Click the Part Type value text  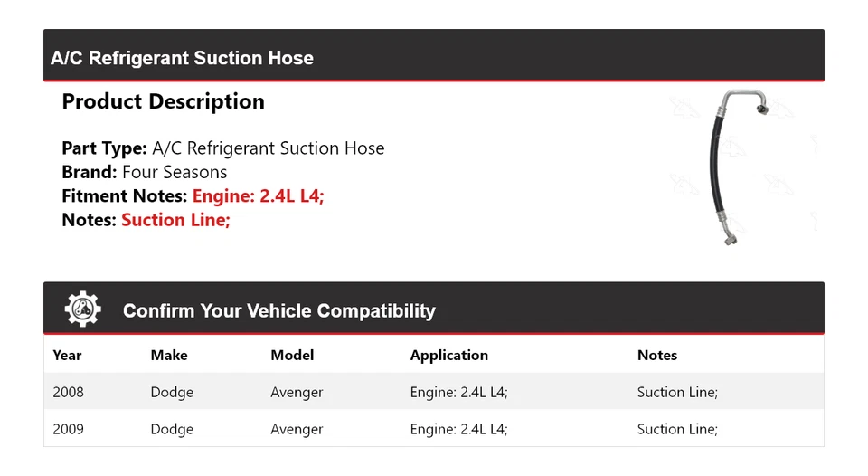tap(268, 148)
